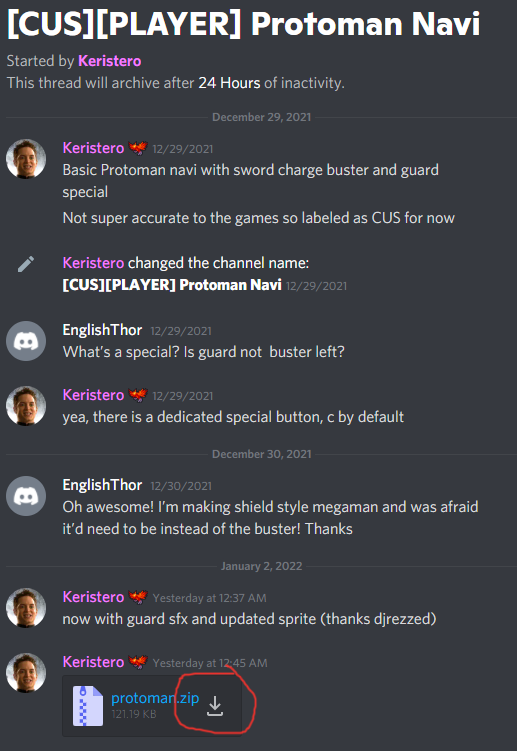
Task: Click the phoenix badge on the guard sfx message
Action: (x=138, y=597)
